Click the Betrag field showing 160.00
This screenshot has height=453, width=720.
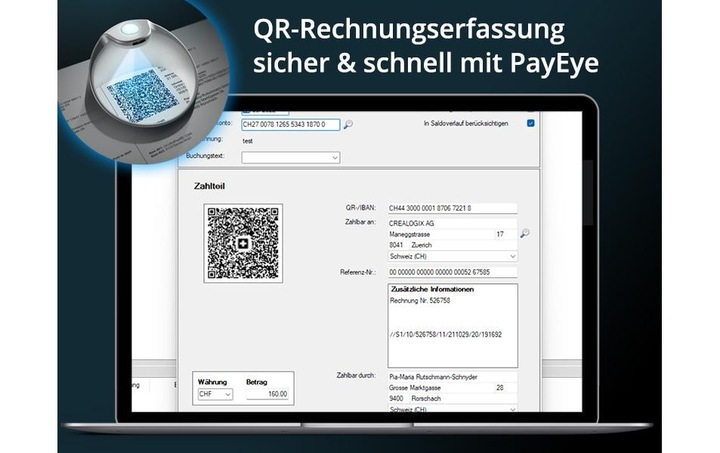tap(267, 394)
